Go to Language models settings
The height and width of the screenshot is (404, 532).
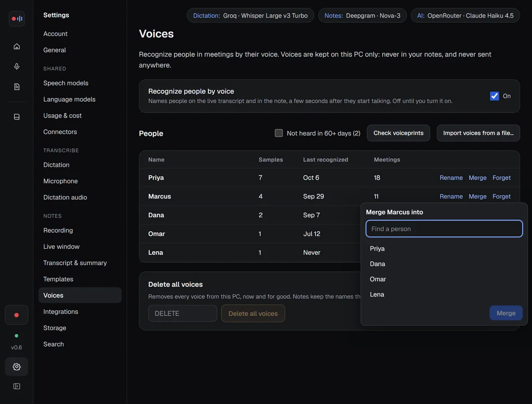(x=69, y=100)
